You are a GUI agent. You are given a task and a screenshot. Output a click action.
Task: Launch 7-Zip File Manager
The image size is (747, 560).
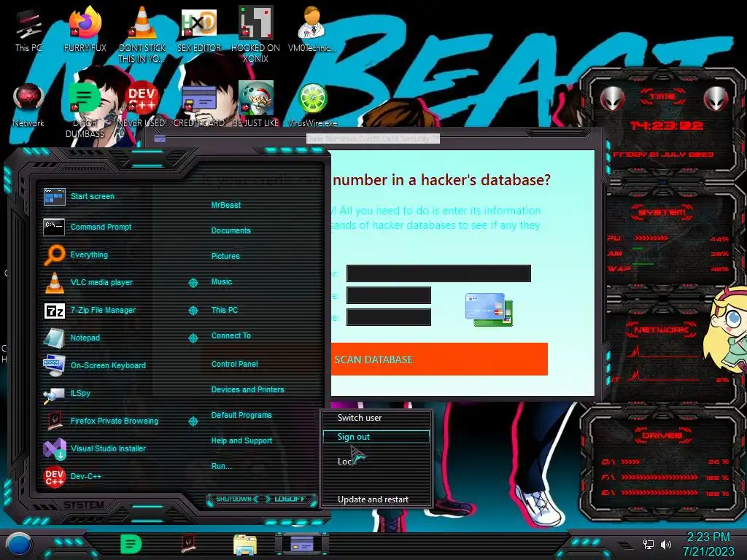tap(90, 311)
